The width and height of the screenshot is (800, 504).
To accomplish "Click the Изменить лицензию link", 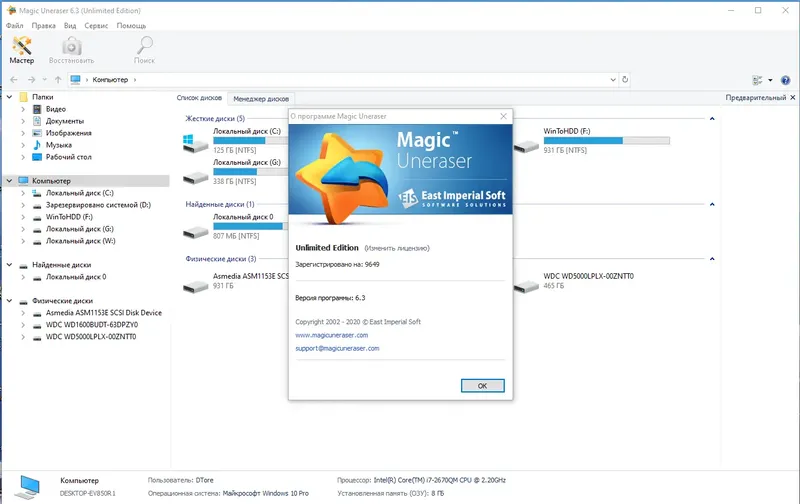I will pos(397,248).
